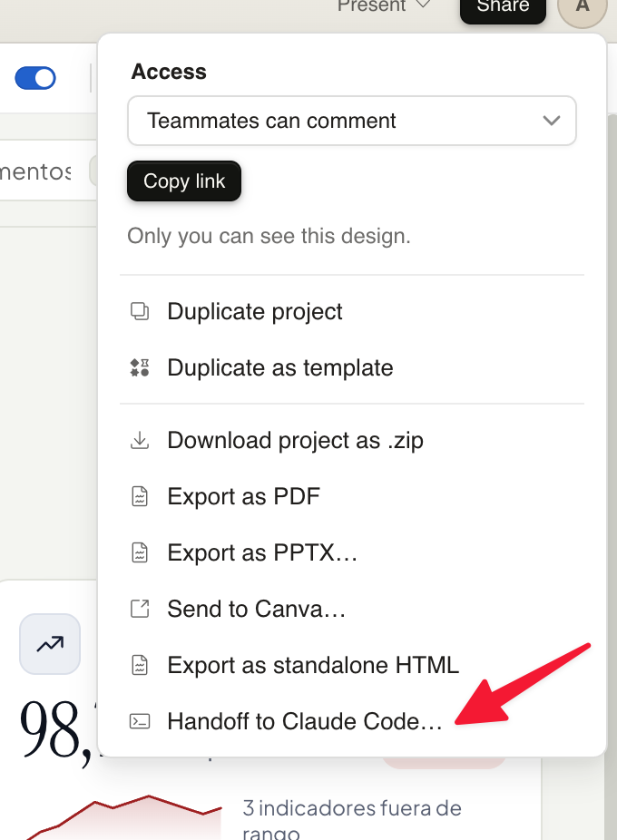Click the Duplicate project copy icon
617x840 pixels.
tap(140, 312)
